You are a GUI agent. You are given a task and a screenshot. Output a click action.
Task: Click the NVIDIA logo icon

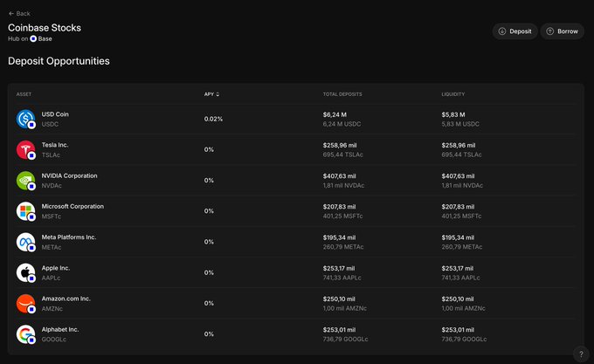point(25,181)
